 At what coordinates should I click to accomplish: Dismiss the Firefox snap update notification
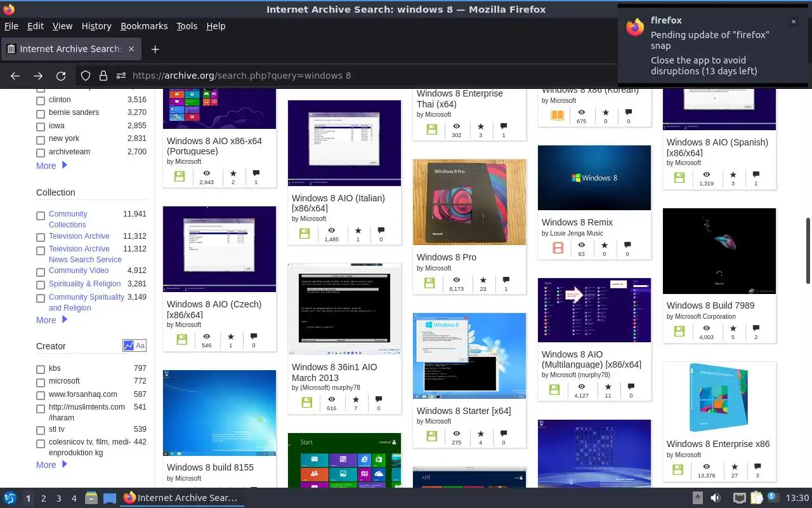point(793,22)
